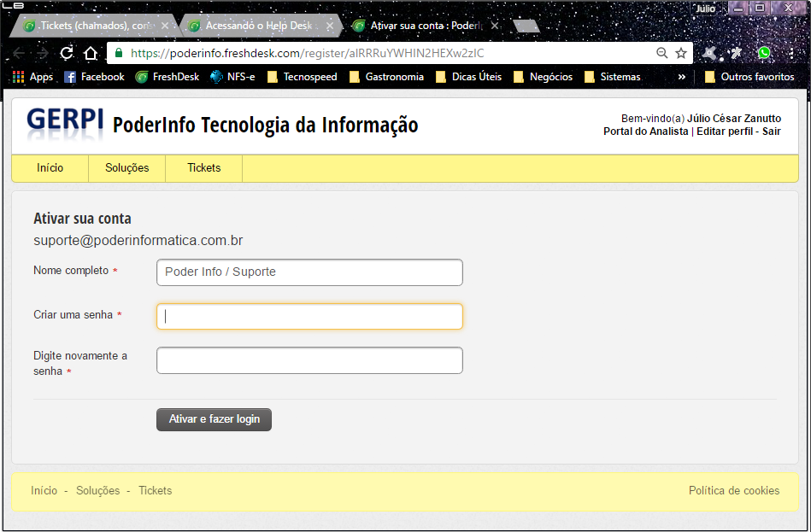Select the Ativar sua conta browser tab
This screenshot has width=811, height=532.
(x=424, y=26)
